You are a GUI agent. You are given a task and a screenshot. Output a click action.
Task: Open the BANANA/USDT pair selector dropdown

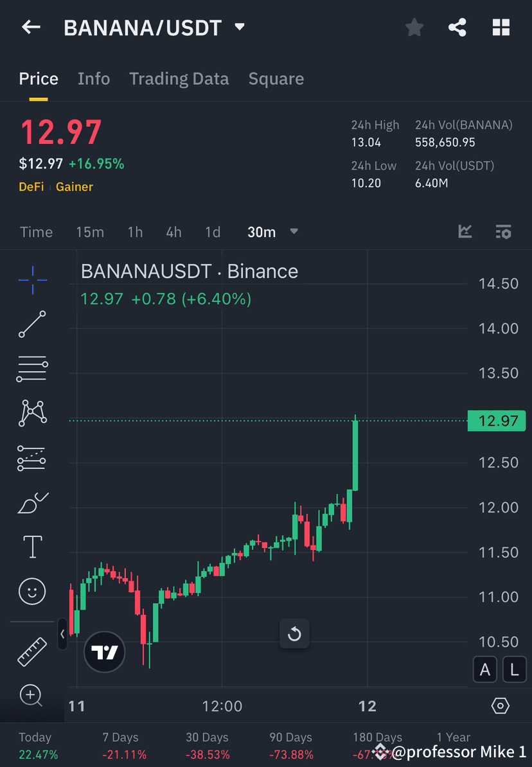(x=238, y=27)
